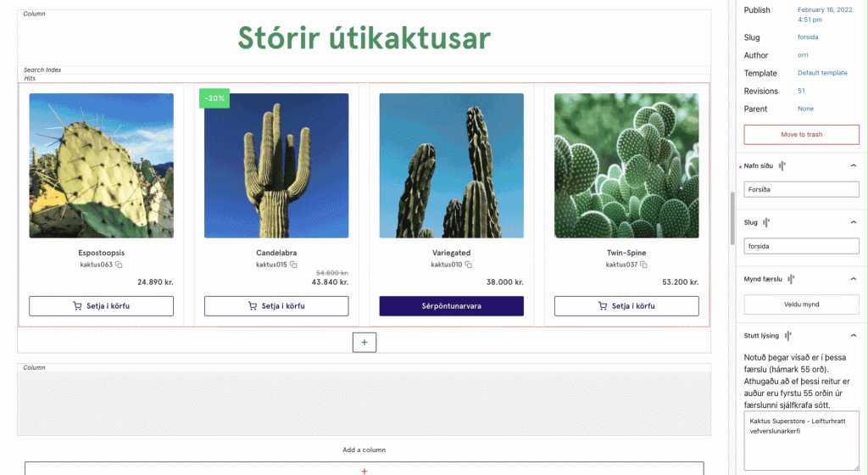
Task: Open the 51 revisions link
Action: point(801,91)
